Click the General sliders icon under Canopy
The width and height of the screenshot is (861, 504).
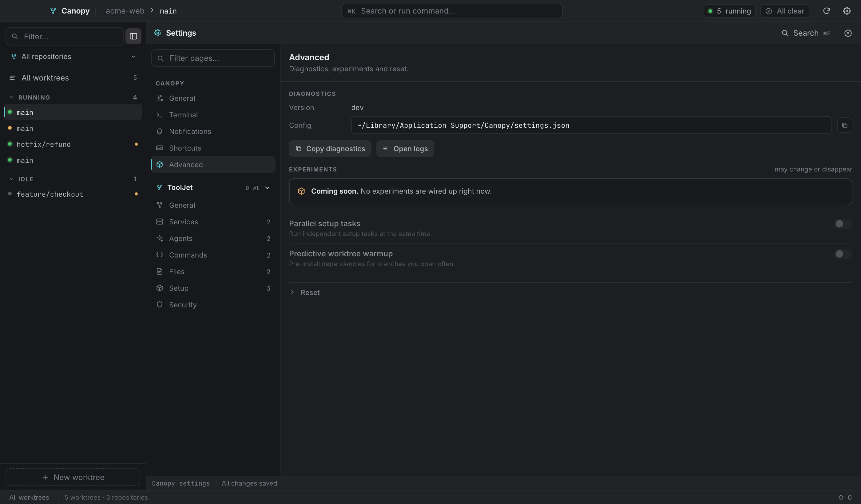pyautogui.click(x=160, y=98)
